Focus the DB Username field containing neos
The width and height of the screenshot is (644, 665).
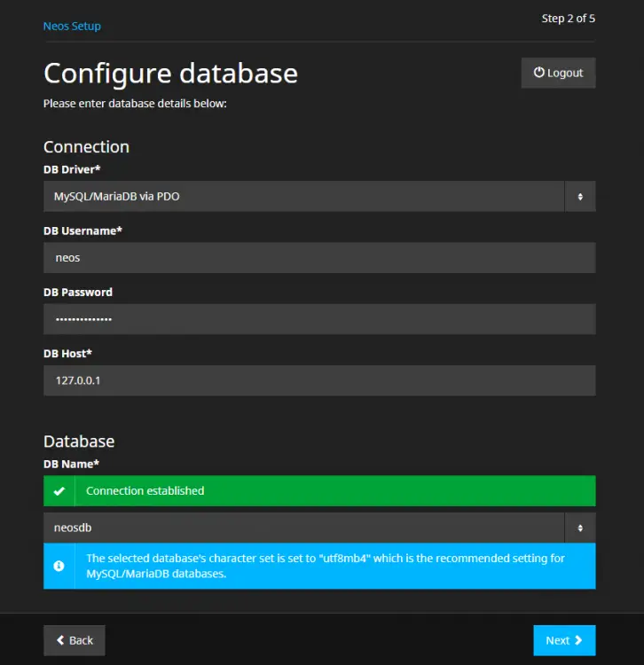tap(319, 258)
